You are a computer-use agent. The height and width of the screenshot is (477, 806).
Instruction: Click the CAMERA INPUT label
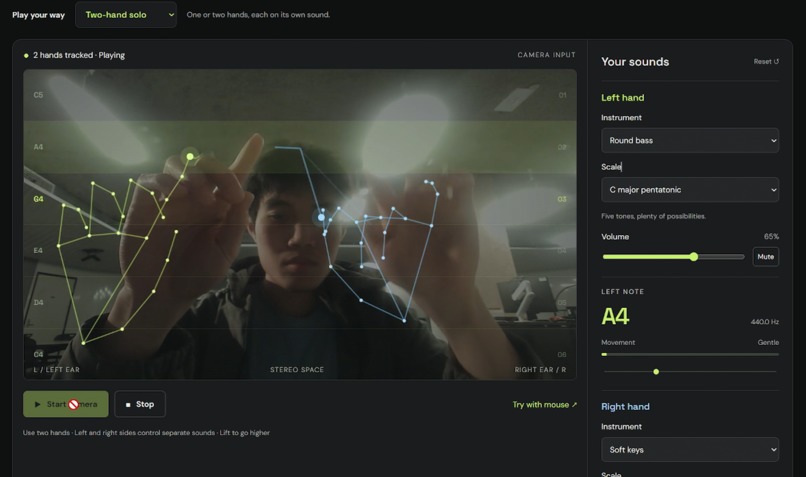[546, 54]
